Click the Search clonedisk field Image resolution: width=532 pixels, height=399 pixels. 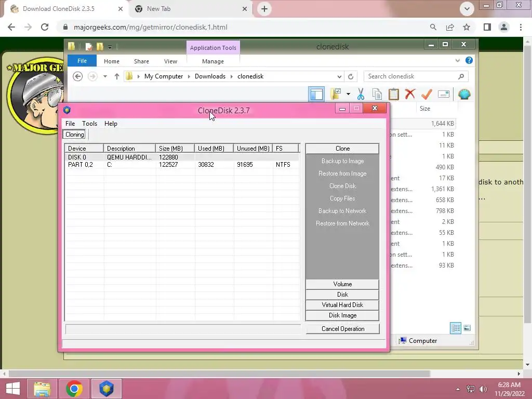(416, 76)
